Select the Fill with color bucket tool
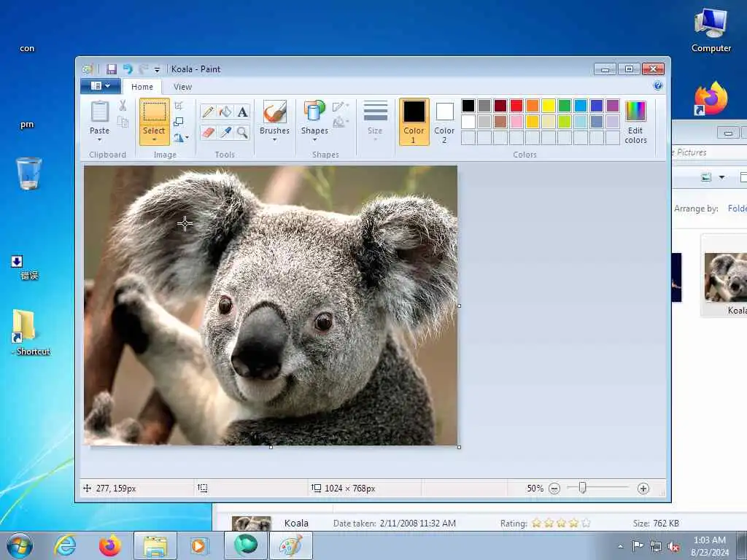Image resolution: width=747 pixels, height=560 pixels. pos(225,112)
